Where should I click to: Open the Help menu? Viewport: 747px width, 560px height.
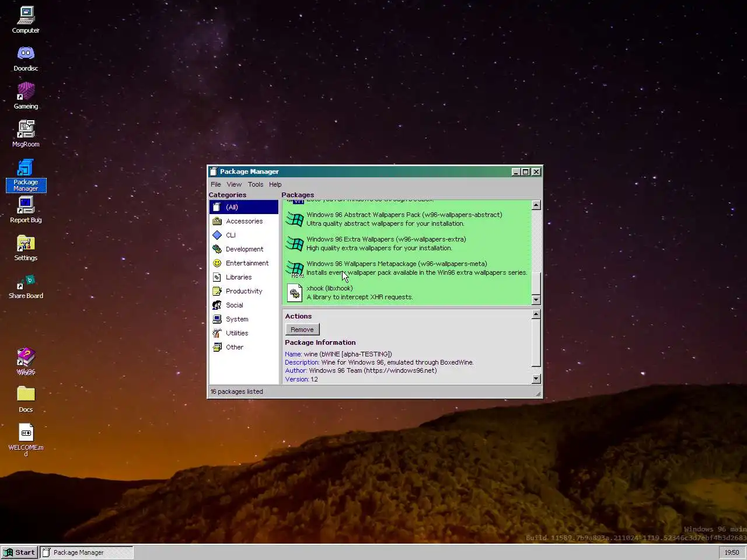click(x=275, y=184)
